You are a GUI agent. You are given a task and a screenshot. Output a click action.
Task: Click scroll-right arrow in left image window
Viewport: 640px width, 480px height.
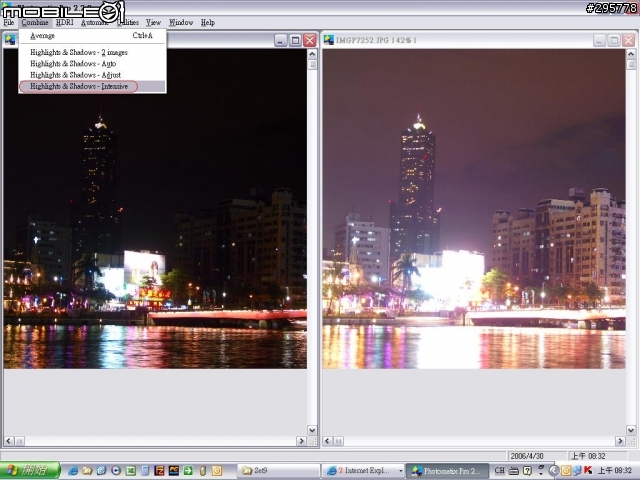coord(301,441)
